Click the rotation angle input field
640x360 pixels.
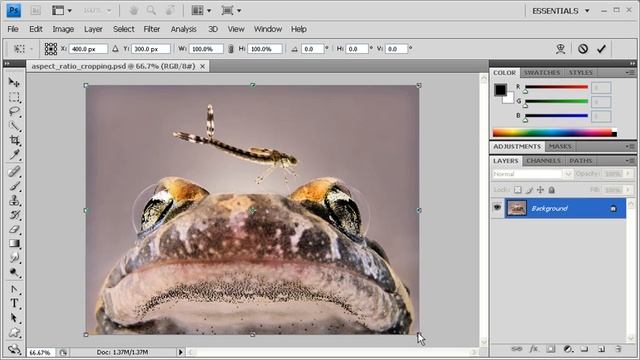click(x=312, y=49)
